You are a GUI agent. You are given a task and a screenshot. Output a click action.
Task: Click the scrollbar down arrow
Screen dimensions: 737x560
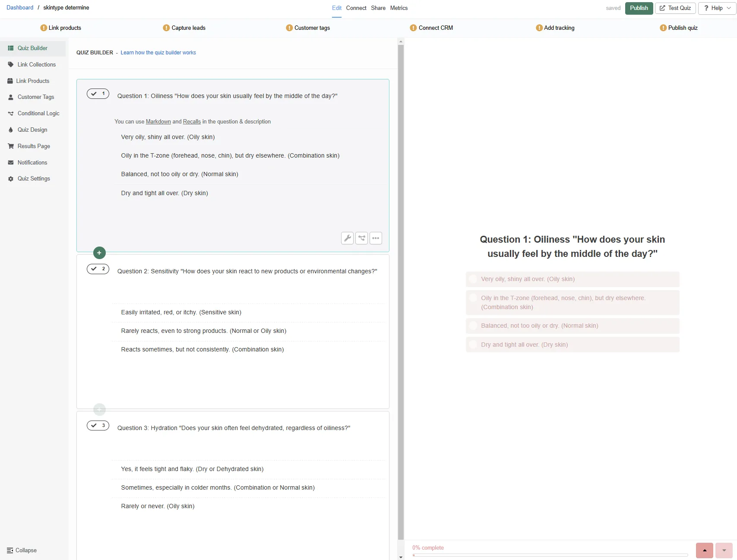click(401, 557)
